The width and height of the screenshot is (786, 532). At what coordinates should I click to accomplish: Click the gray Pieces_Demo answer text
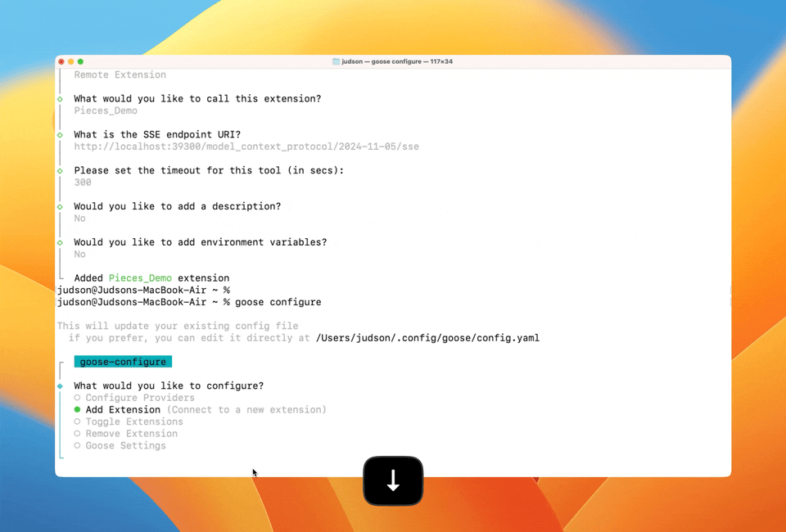click(106, 110)
